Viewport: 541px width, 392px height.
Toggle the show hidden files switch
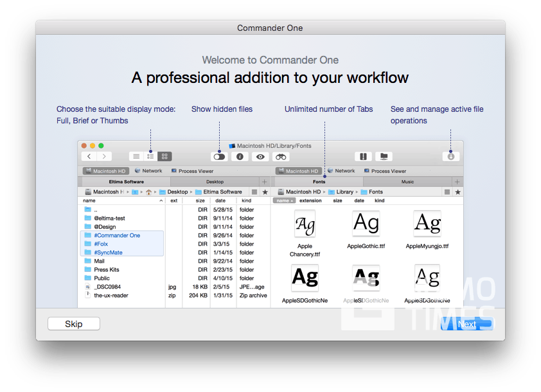coord(219,157)
